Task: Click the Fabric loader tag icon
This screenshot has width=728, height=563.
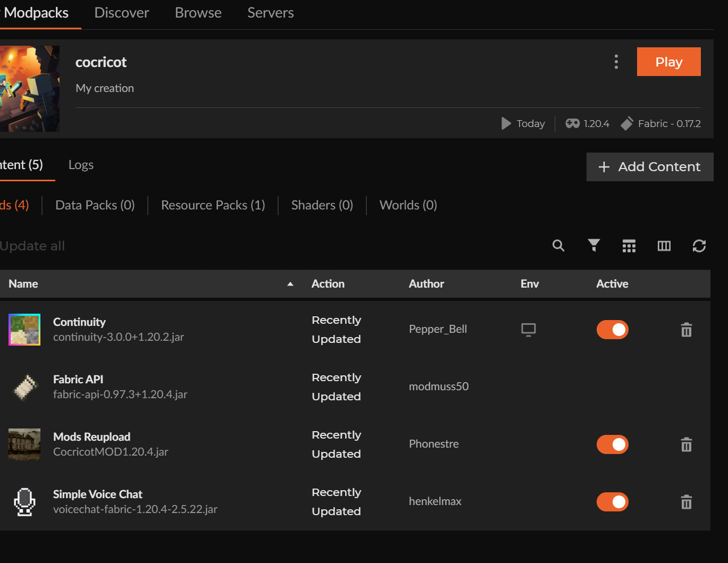Action: 627,123
